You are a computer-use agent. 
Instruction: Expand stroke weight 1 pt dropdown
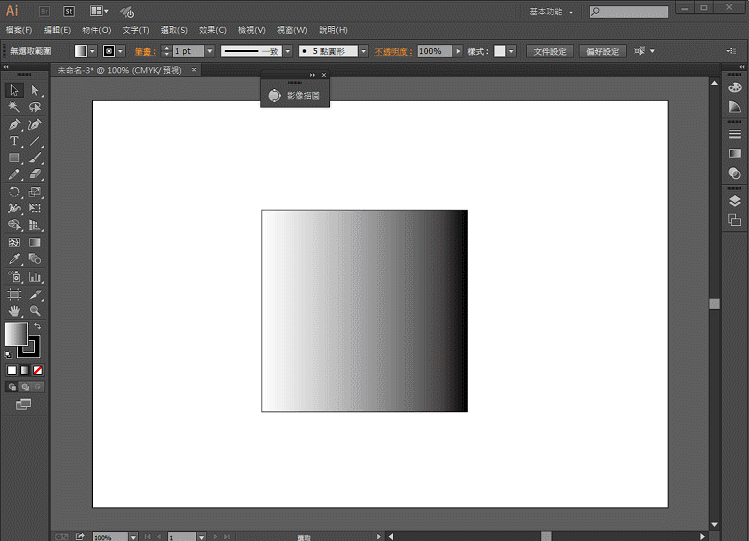210,51
